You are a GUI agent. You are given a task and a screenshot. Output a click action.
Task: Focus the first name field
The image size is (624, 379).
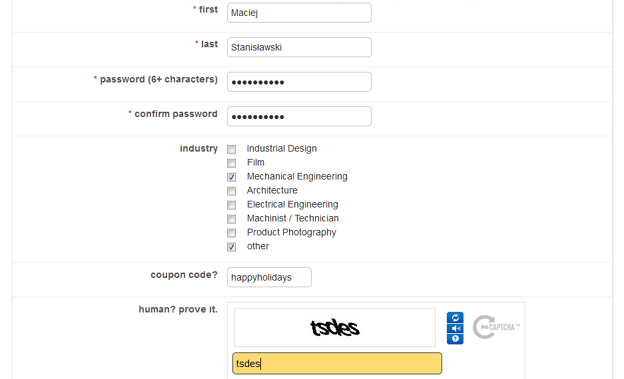click(x=299, y=13)
